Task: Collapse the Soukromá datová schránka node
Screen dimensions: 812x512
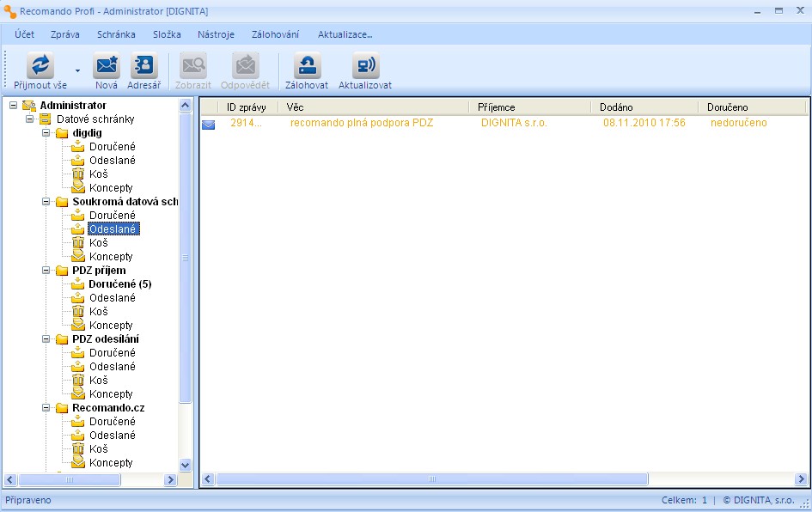Action: pos(46,201)
